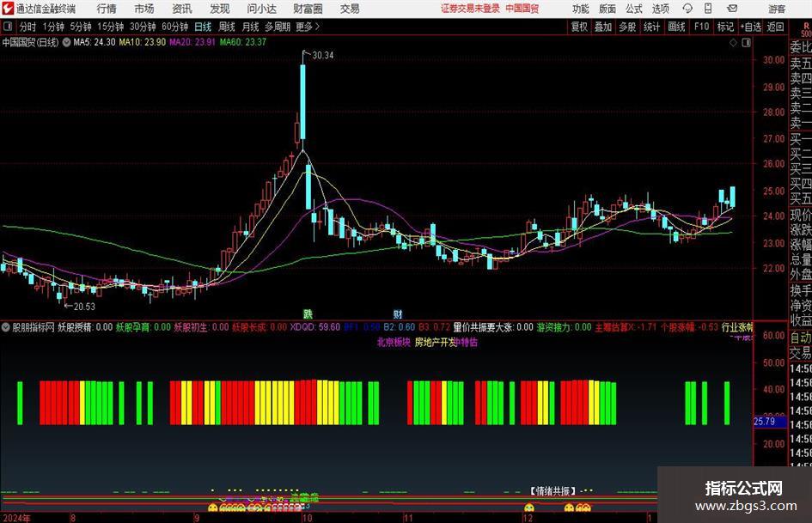The image size is (812, 523).
Task: Open the 行情 menu
Action: point(107,9)
